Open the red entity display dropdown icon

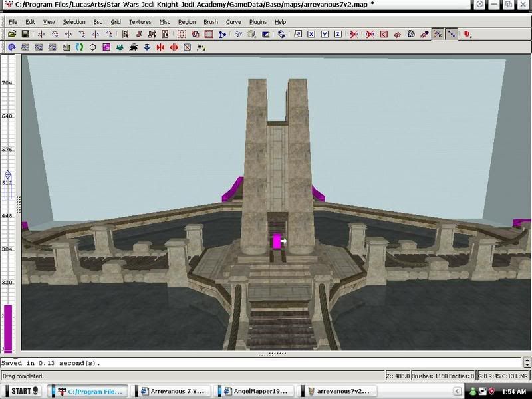point(467,34)
